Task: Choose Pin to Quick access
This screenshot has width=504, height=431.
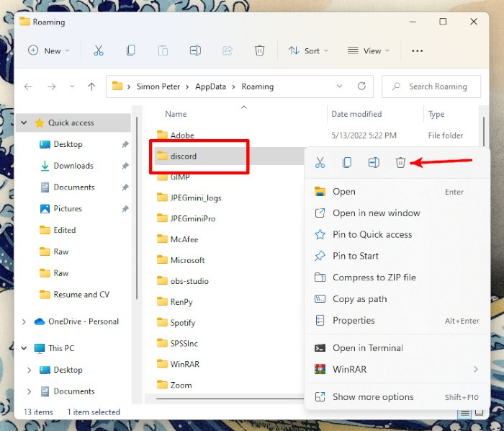Action: pos(397,234)
